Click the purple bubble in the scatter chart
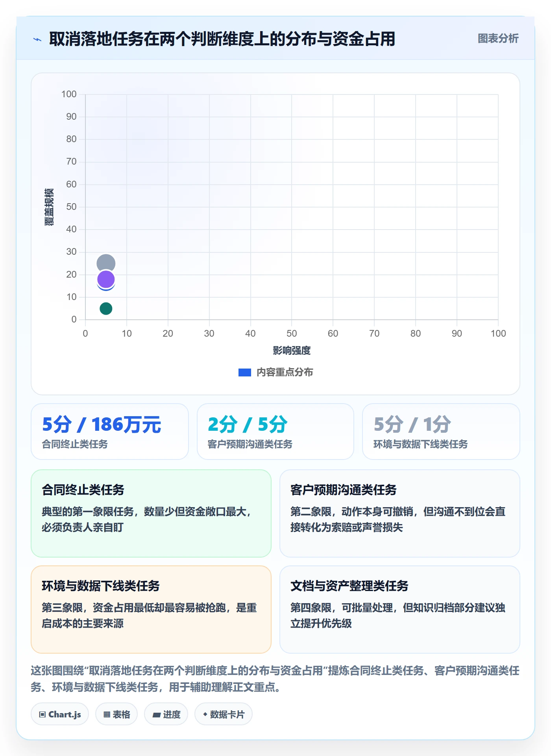 (106, 279)
